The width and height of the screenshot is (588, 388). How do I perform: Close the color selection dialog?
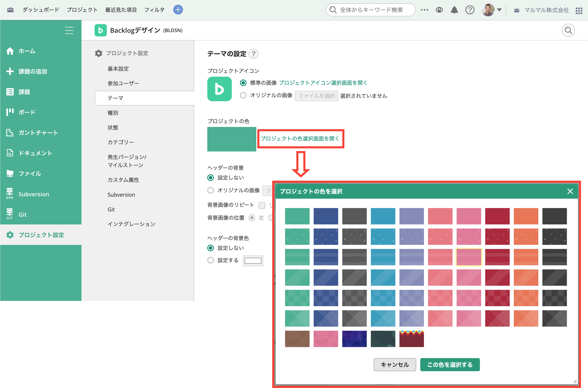click(570, 191)
